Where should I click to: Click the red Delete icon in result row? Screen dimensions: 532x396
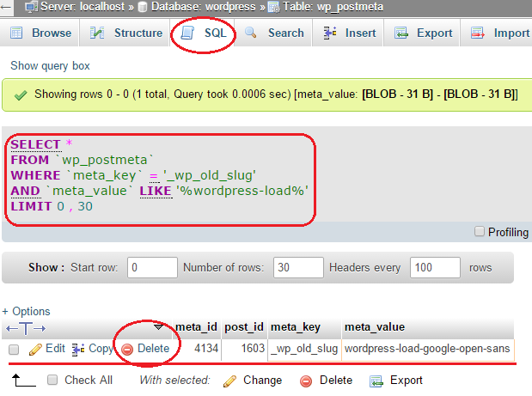127,349
